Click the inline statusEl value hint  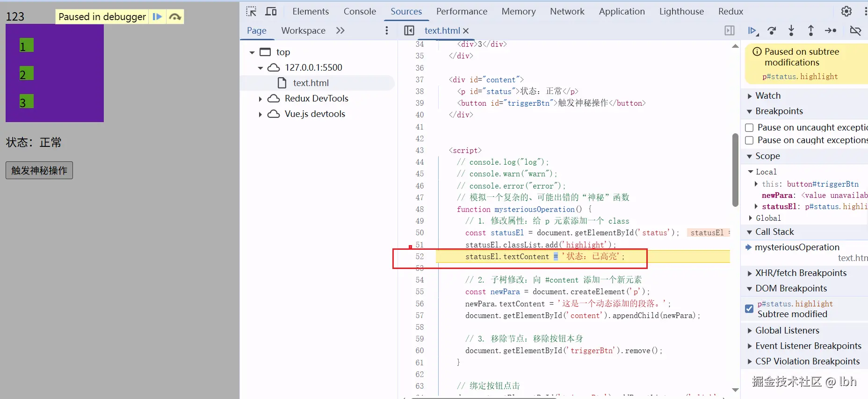708,232
